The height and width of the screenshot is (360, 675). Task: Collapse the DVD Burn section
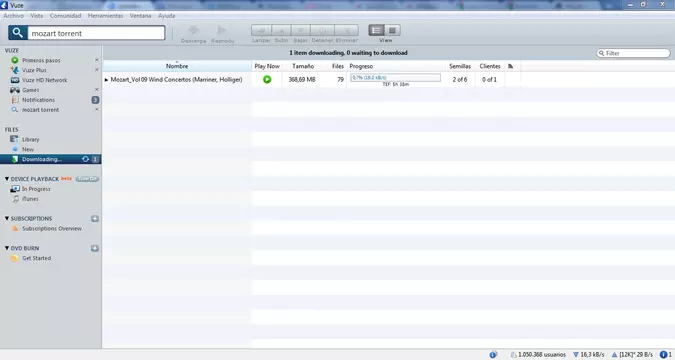click(x=7, y=248)
